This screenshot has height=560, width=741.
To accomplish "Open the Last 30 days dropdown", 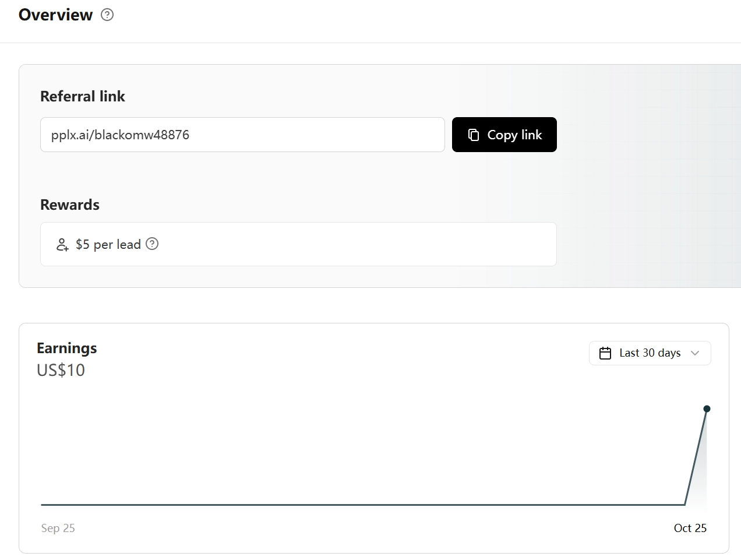I will pyautogui.click(x=650, y=353).
